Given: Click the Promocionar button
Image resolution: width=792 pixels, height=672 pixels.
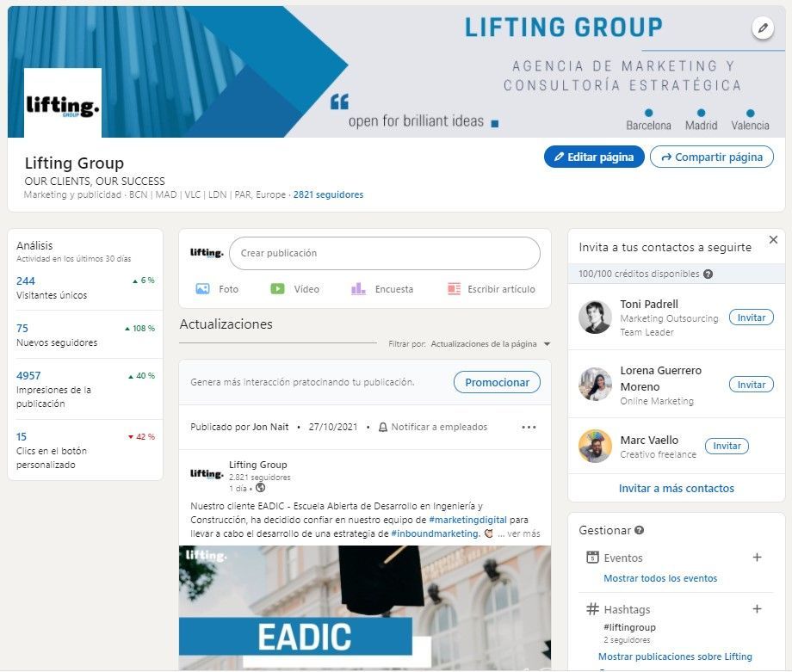Looking at the screenshot, I should pos(497,383).
